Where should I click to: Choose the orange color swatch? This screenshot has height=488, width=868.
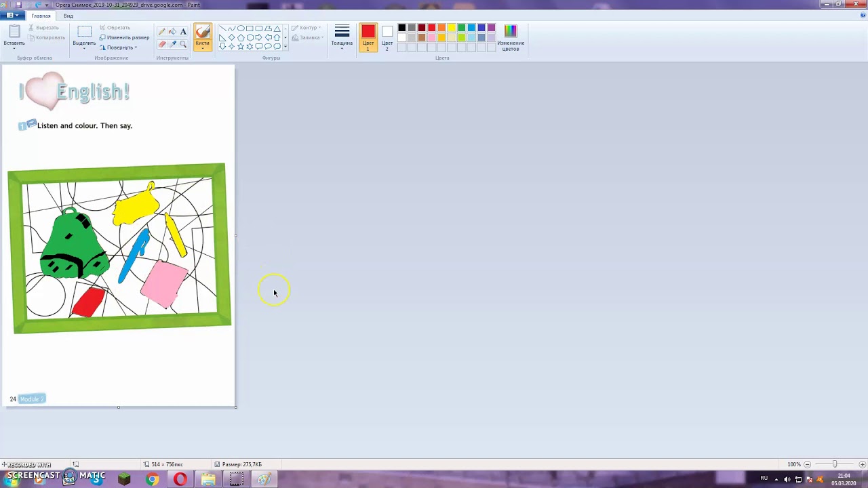point(441,28)
